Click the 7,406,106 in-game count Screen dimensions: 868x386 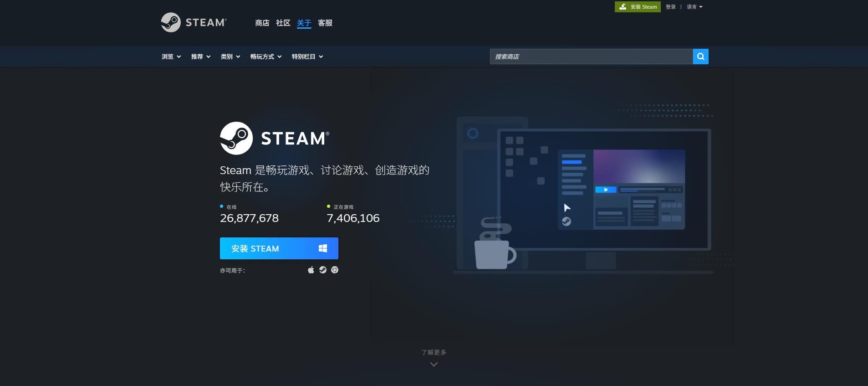[353, 218]
